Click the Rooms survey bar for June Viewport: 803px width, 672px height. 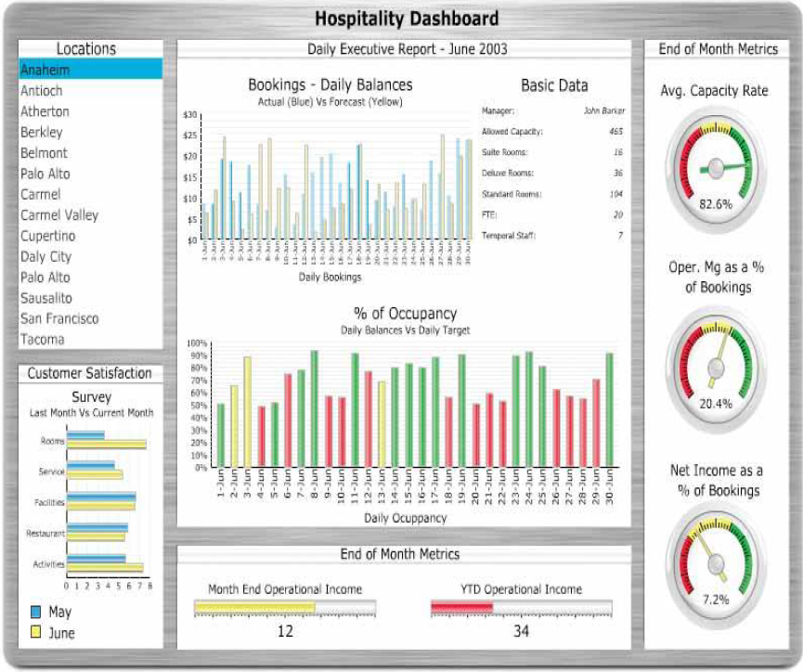106,445
